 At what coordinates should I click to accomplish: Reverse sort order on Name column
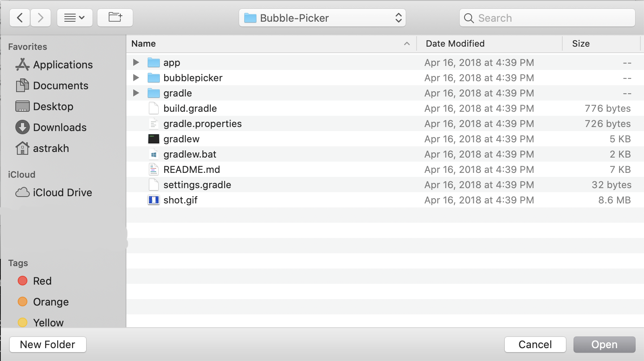(143, 43)
